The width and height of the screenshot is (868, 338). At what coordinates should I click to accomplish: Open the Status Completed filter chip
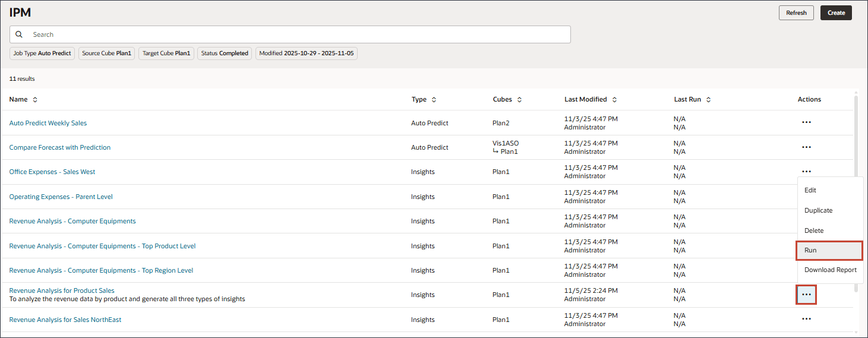pos(225,53)
